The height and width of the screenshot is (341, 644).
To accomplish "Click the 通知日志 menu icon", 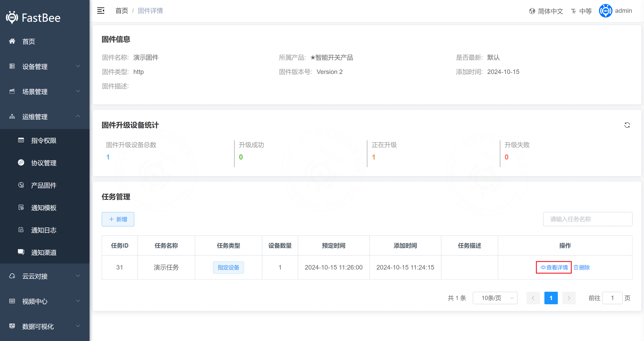I will [21, 230].
